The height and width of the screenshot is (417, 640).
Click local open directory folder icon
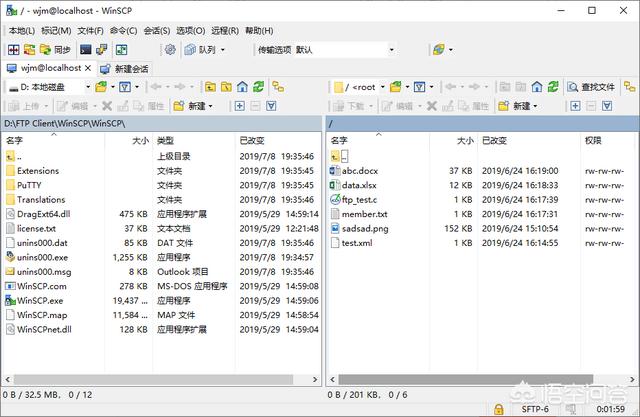[x=101, y=87]
